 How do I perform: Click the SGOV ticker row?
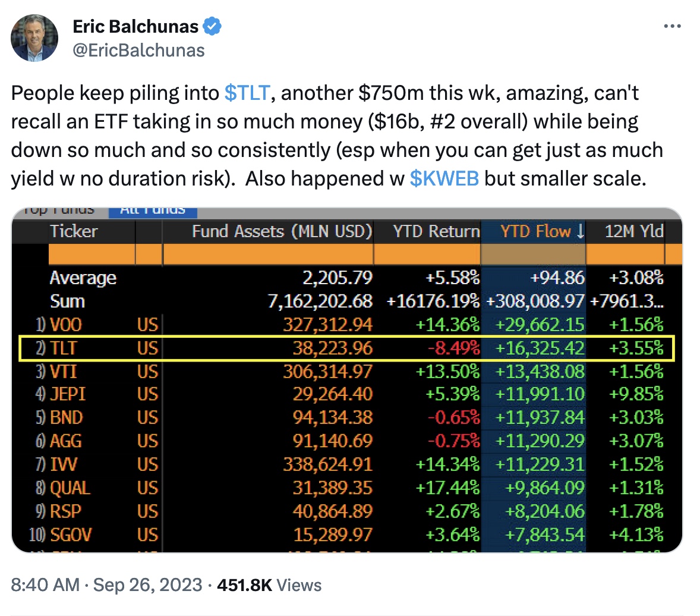click(x=71, y=535)
